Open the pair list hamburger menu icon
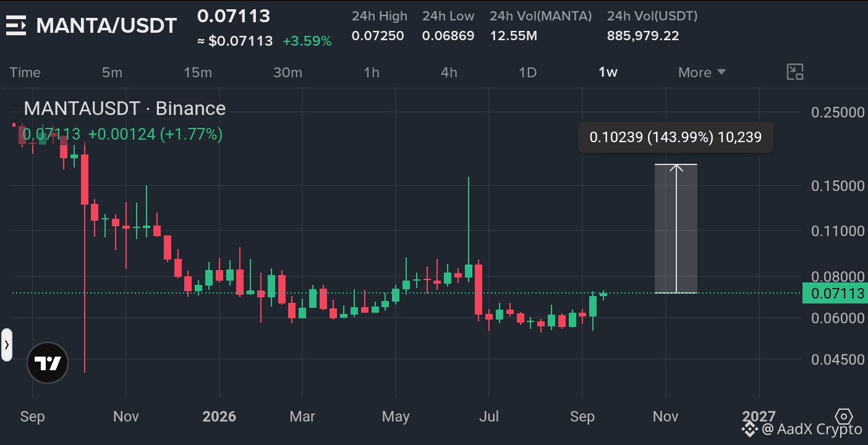The width and height of the screenshot is (868, 445). pyautogui.click(x=16, y=25)
